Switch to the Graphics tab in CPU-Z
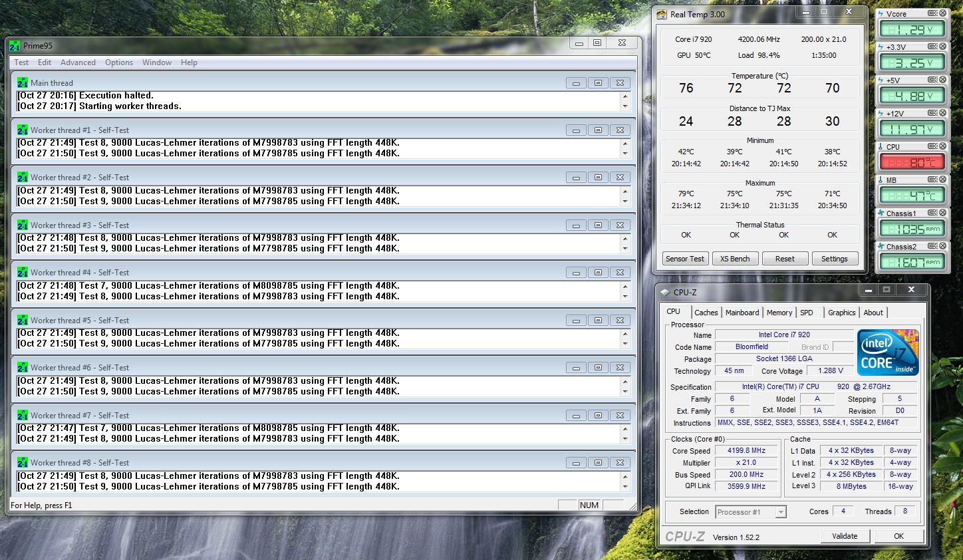Screen dimensions: 963x560 click(842, 313)
